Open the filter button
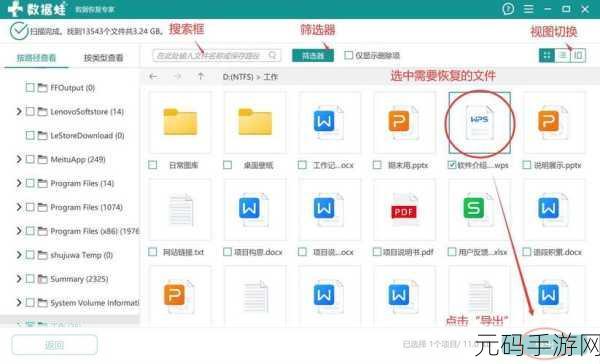Screen dimensions: 600x364 (313, 56)
